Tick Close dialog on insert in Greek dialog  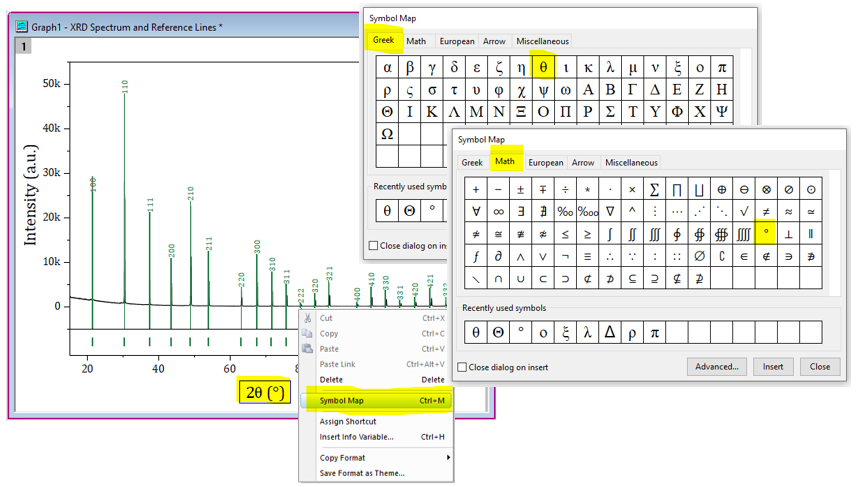(x=374, y=245)
